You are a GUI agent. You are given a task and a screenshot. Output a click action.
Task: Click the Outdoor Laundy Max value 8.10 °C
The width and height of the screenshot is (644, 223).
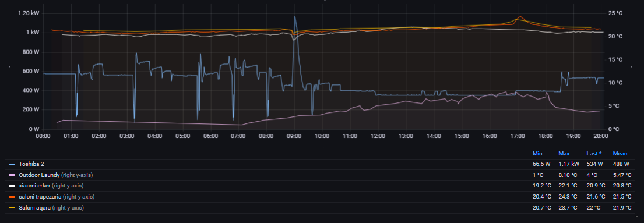tap(568, 175)
